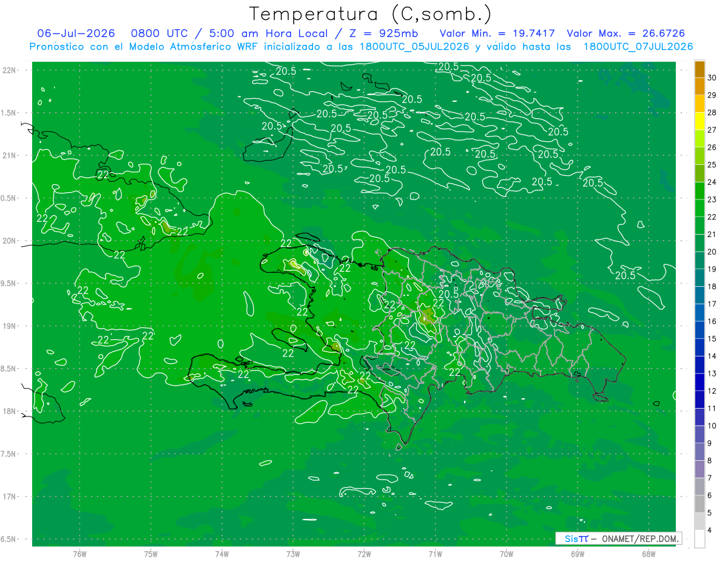
Task: Click the '68W' longitude label
Action: coord(649,554)
